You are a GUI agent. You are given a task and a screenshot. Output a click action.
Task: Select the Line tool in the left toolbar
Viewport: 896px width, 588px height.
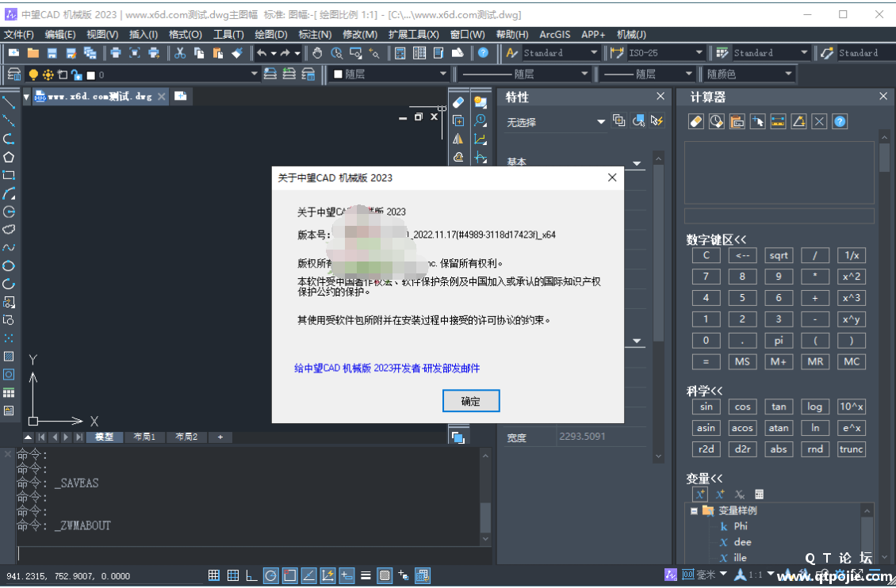tap(9, 102)
